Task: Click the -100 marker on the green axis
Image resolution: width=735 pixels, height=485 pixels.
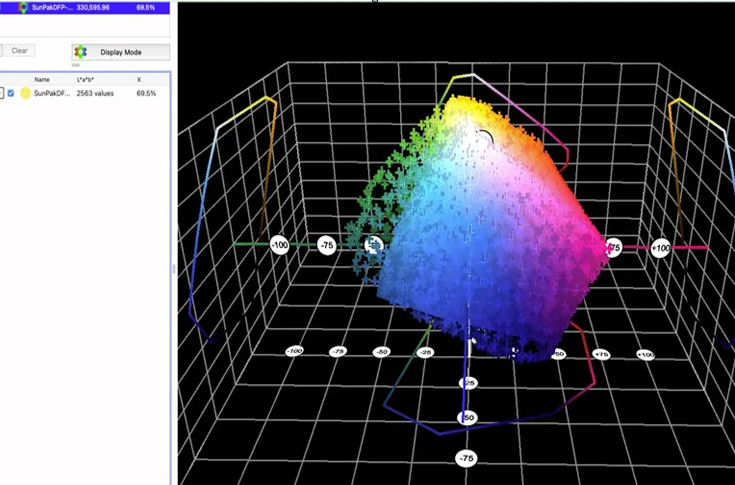Action: point(280,244)
